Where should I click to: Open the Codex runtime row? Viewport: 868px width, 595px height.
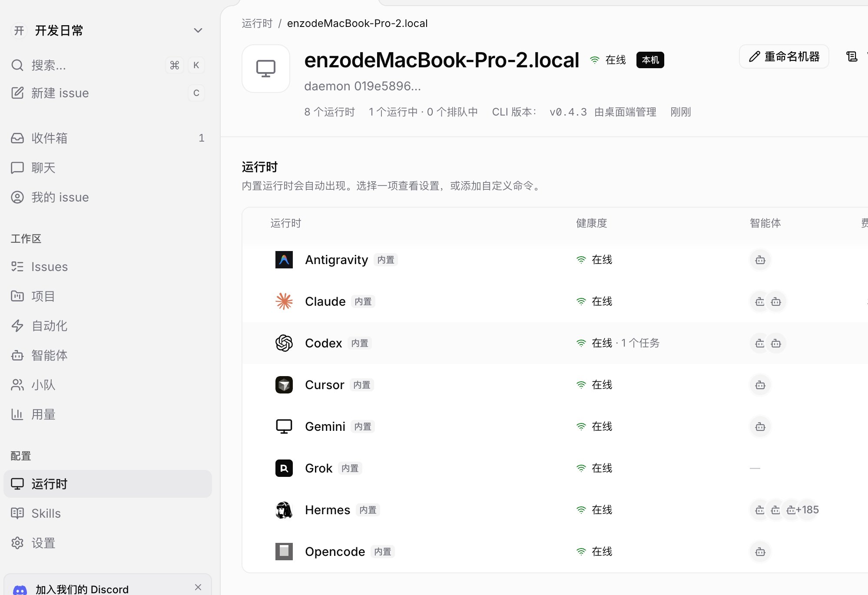(x=555, y=343)
